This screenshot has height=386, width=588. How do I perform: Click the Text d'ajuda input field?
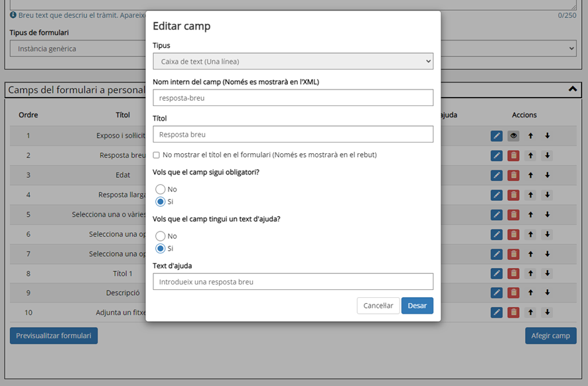coord(293,281)
